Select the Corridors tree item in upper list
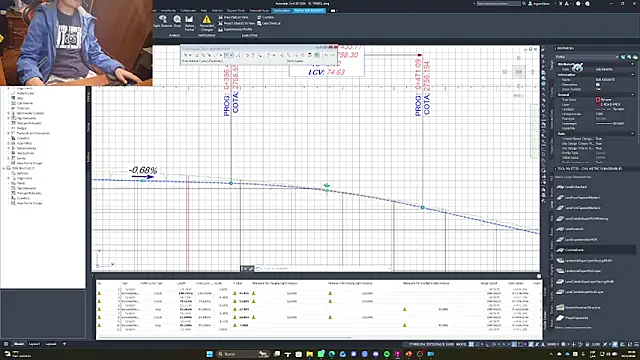This screenshot has width=640, height=360. 23,138
